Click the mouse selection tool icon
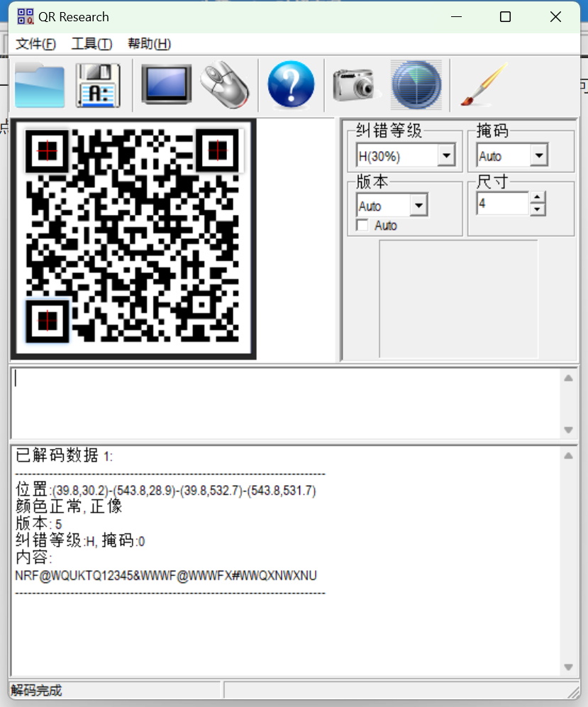The width and height of the screenshot is (588, 707). point(225,84)
